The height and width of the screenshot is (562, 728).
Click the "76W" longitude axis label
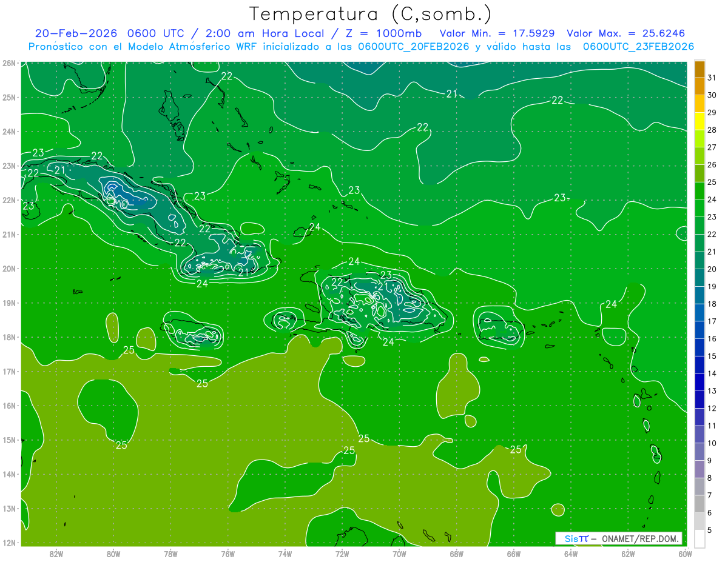pyautogui.click(x=228, y=554)
